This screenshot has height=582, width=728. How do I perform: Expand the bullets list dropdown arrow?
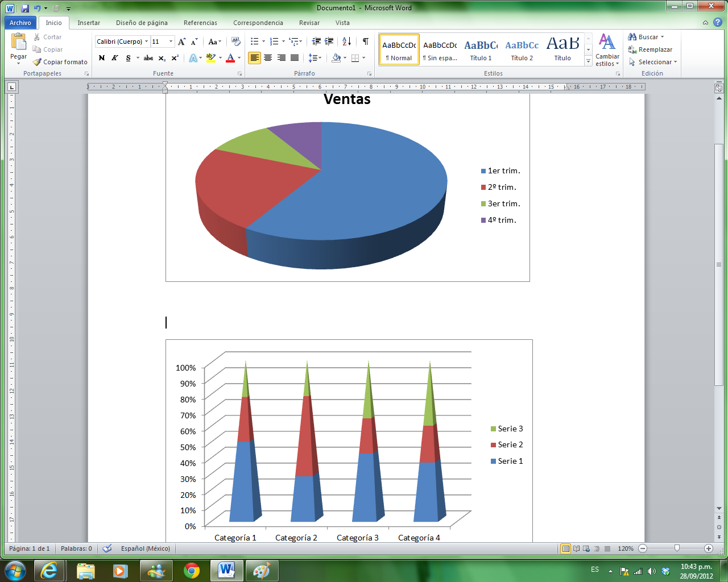click(x=263, y=41)
